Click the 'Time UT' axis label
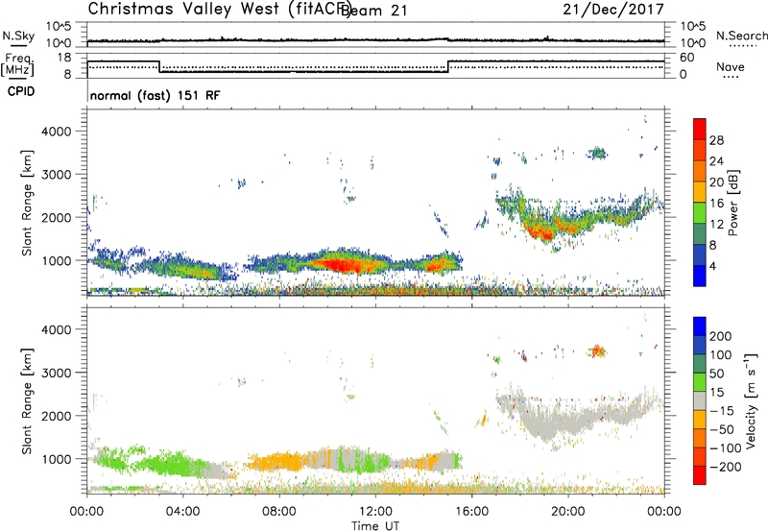This screenshot has height=532, width=768. click(x=375, y=526)
